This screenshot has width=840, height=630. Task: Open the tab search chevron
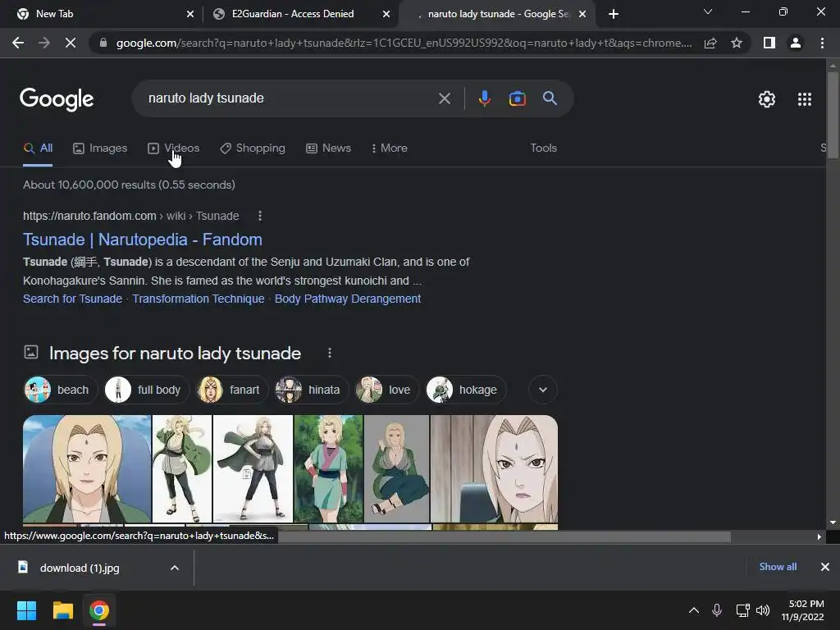pos(708,11)
